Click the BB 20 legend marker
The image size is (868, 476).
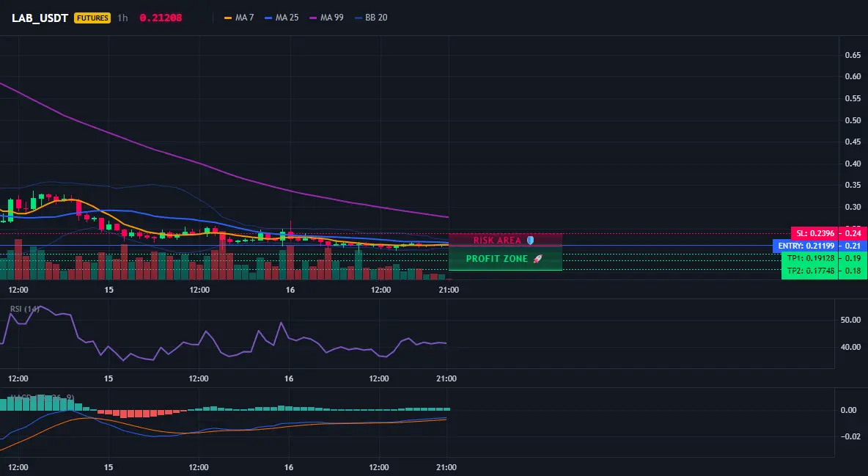point(358,18)
